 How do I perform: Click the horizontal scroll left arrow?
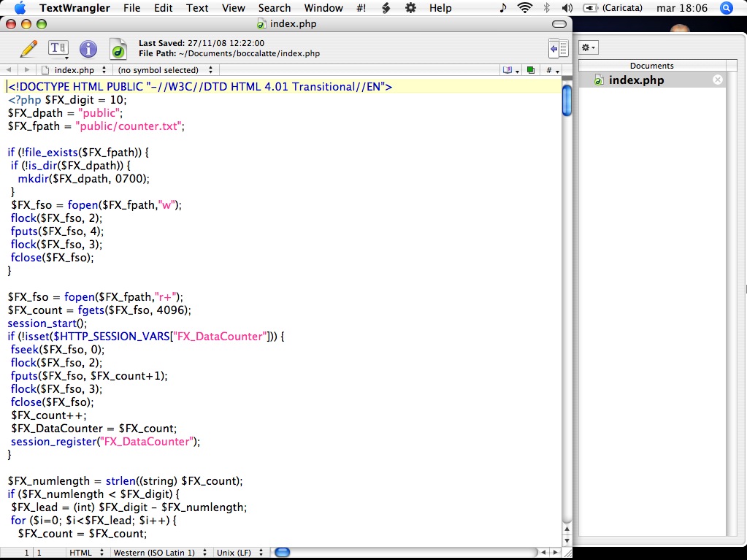point(543,553)
